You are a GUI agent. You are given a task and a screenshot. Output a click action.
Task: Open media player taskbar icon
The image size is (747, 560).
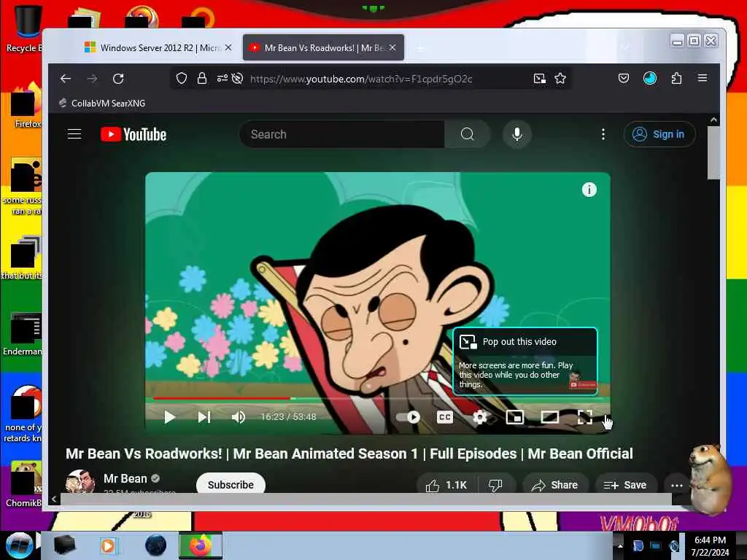[x=108, y=545]
